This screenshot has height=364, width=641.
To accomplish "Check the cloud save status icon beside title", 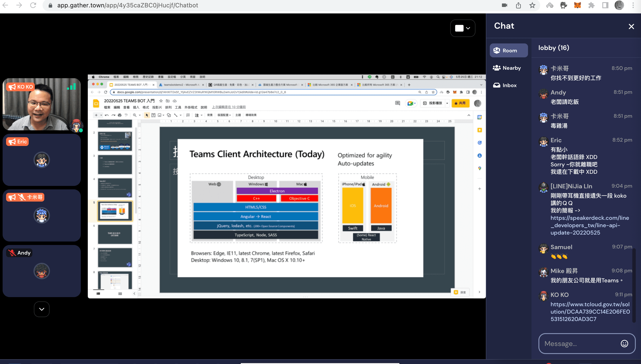I will click(175, 101).
